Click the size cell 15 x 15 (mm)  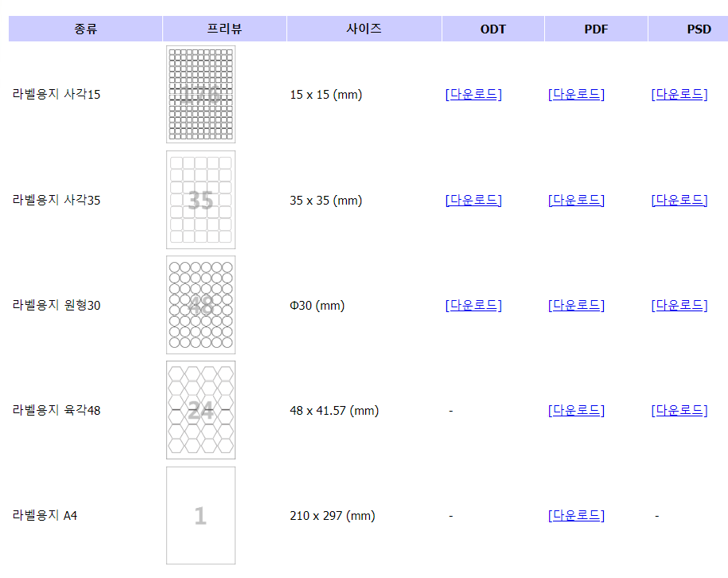(x=326, y=95)
